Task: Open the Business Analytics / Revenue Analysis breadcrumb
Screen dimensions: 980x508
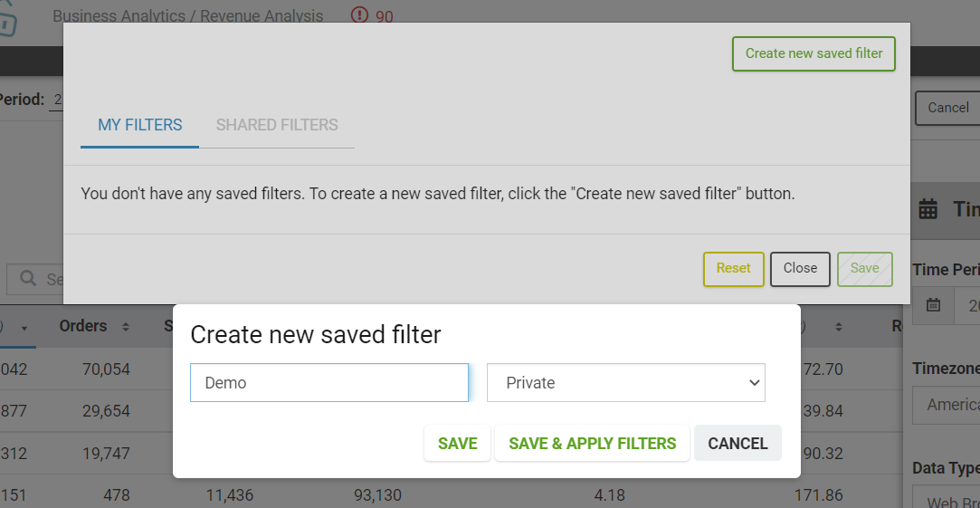Action: click(188, 16)
